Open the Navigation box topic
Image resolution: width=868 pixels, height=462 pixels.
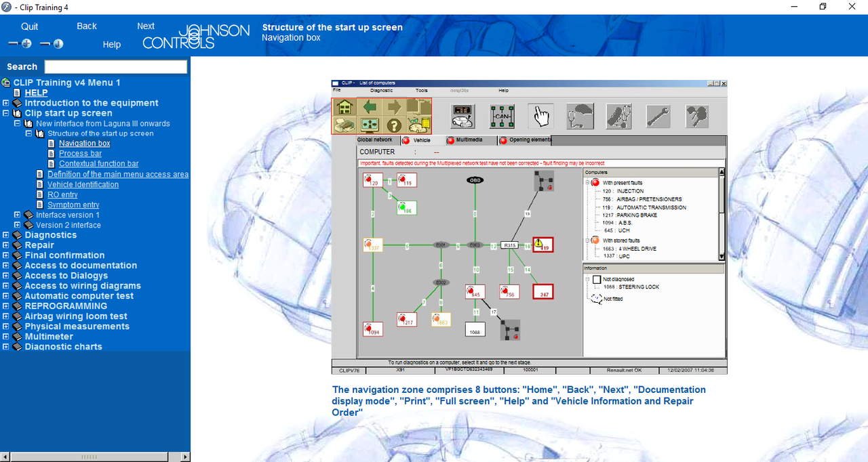click(x=85, y=143)
